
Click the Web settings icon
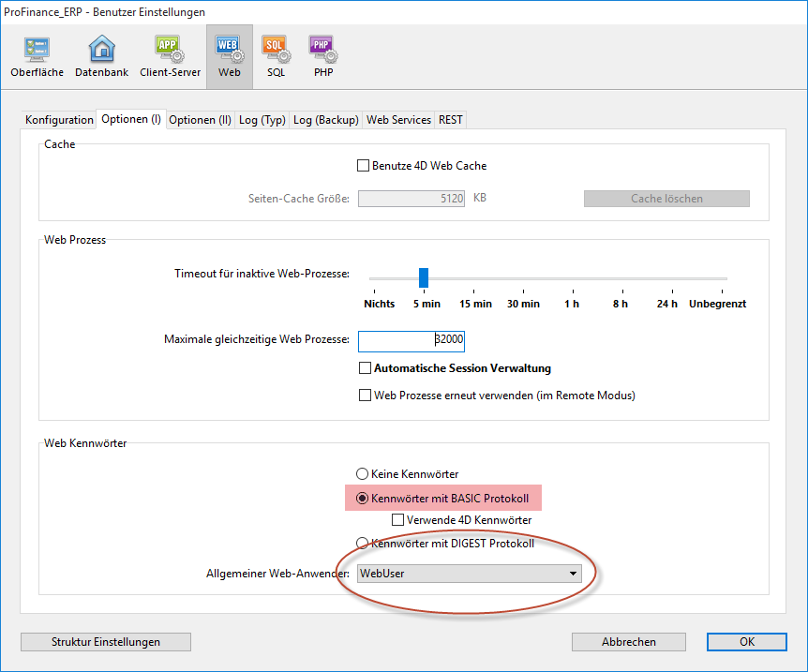[229, 56]
